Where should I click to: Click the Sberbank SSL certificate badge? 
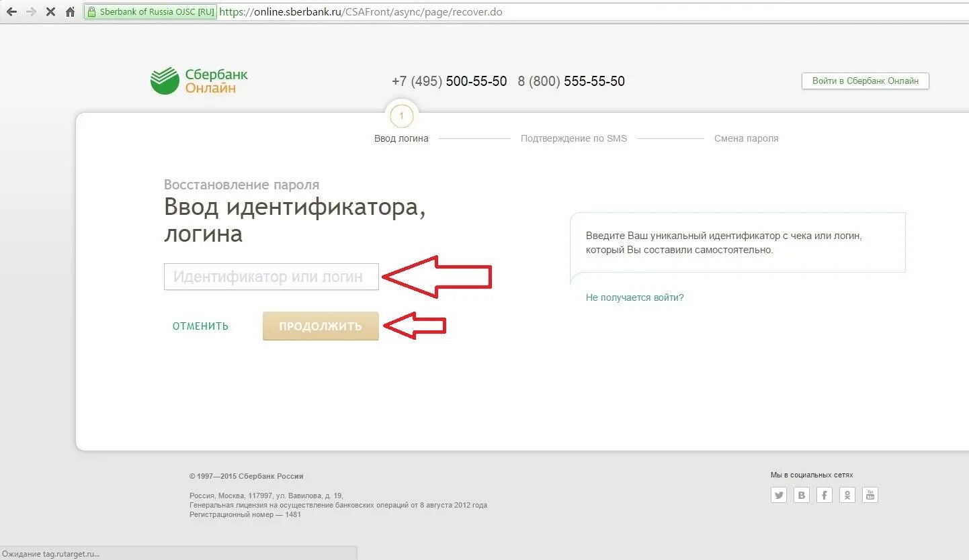coord(150,12)
